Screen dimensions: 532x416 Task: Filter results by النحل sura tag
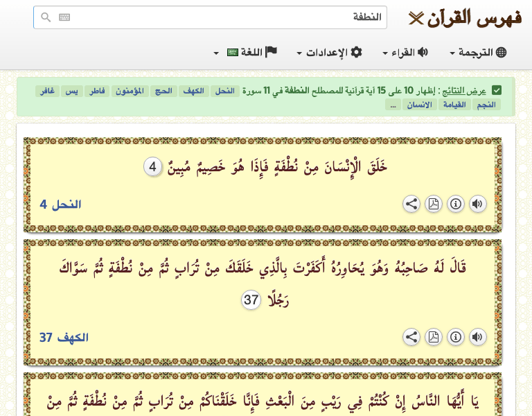point(224,92)
